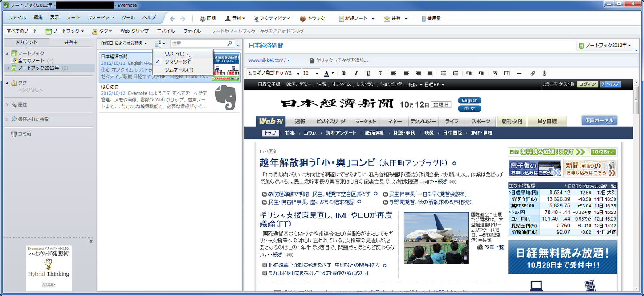Click the ログイン button on Nikkei page
Screen dimensions: 644x296
588,84
